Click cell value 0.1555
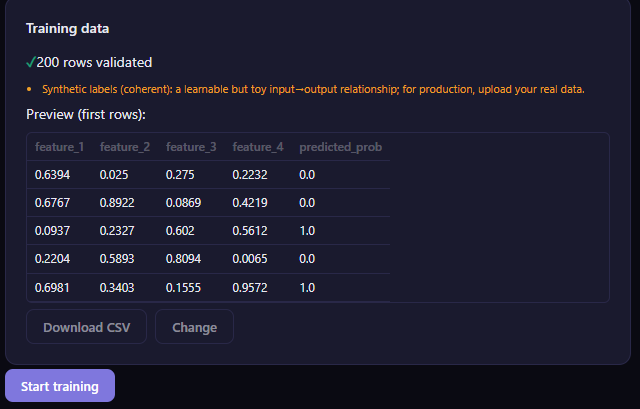The width and height of the screenshot is (640, 409). tap(183, 288)
